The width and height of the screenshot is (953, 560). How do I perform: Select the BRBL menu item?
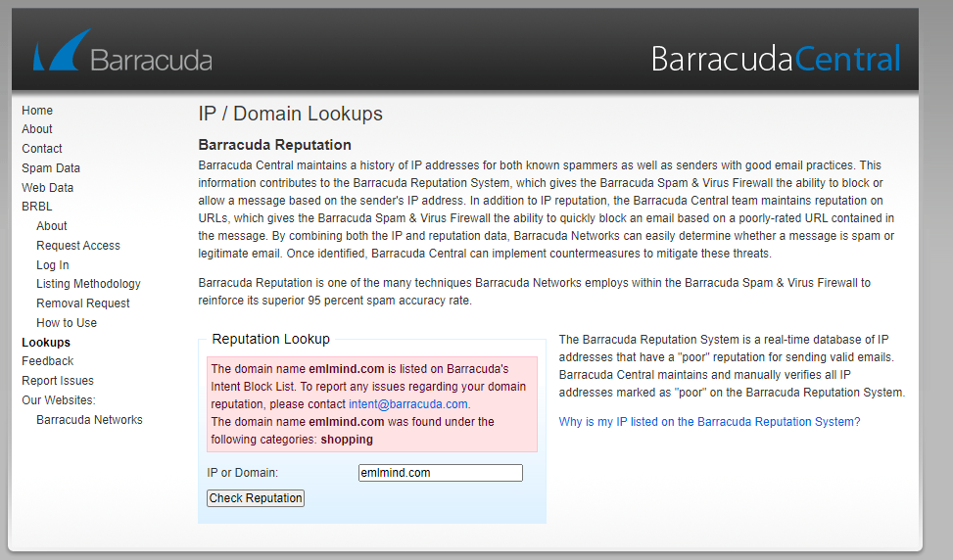pos(37,207)
